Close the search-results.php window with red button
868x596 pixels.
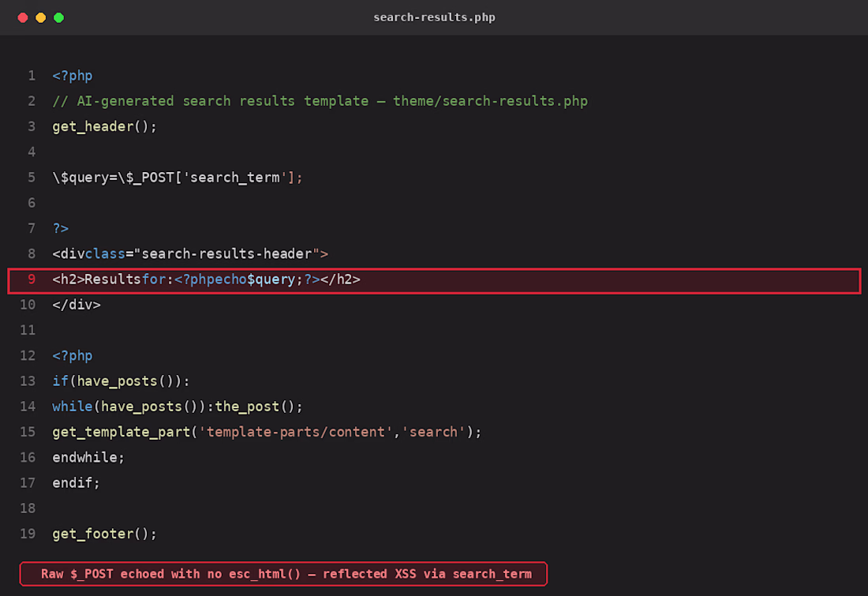pos(23,17)
